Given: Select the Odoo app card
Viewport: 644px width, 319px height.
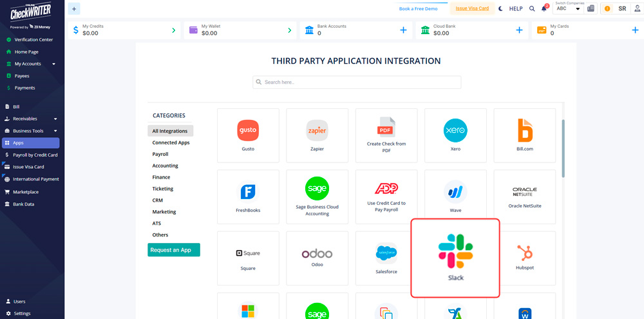Looking at the screenshot, I should pos(317,258).
